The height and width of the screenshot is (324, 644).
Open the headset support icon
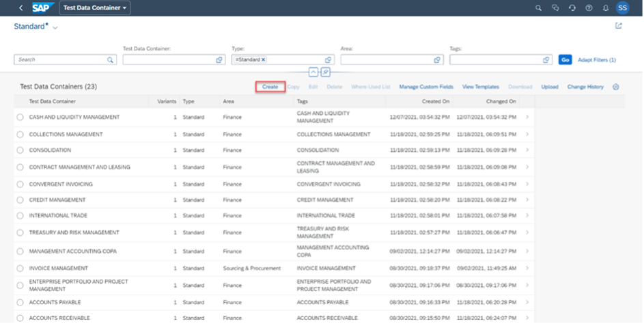[x=572, y=8]
